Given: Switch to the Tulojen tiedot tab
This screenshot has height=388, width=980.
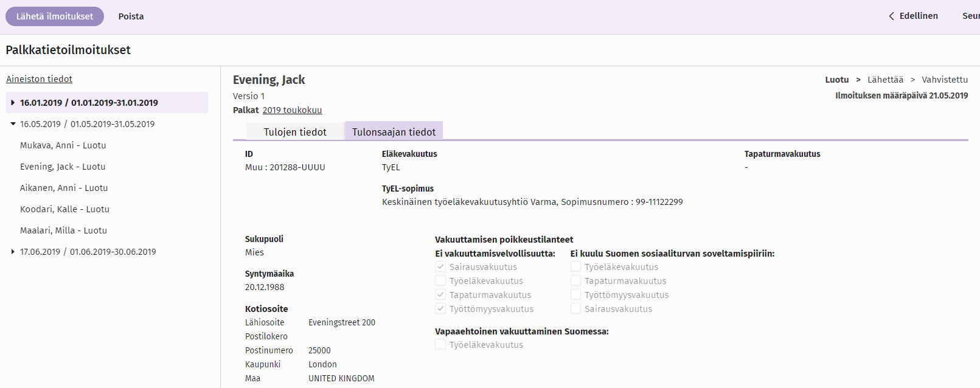Looking at the screenshot, I should click(295, 132).
